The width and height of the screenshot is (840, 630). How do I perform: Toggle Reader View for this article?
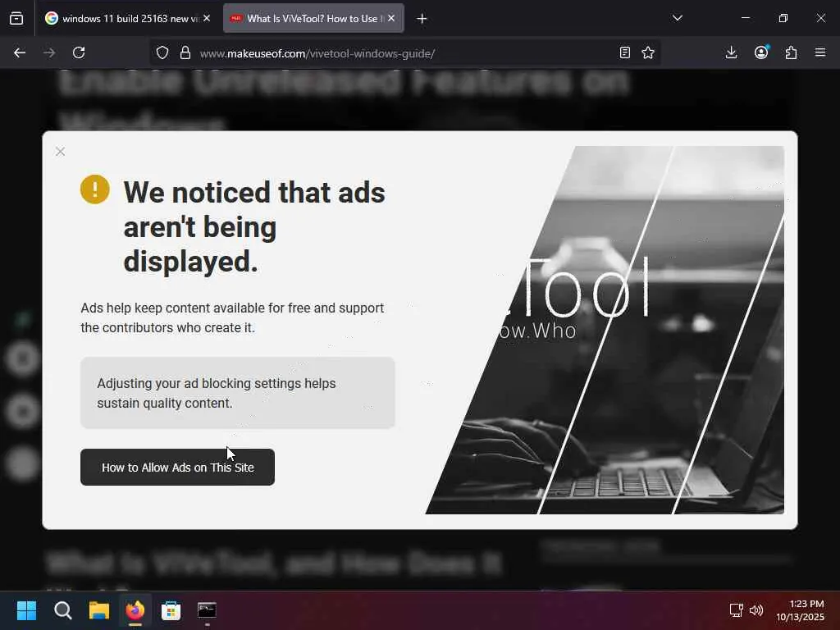point(624,52)
